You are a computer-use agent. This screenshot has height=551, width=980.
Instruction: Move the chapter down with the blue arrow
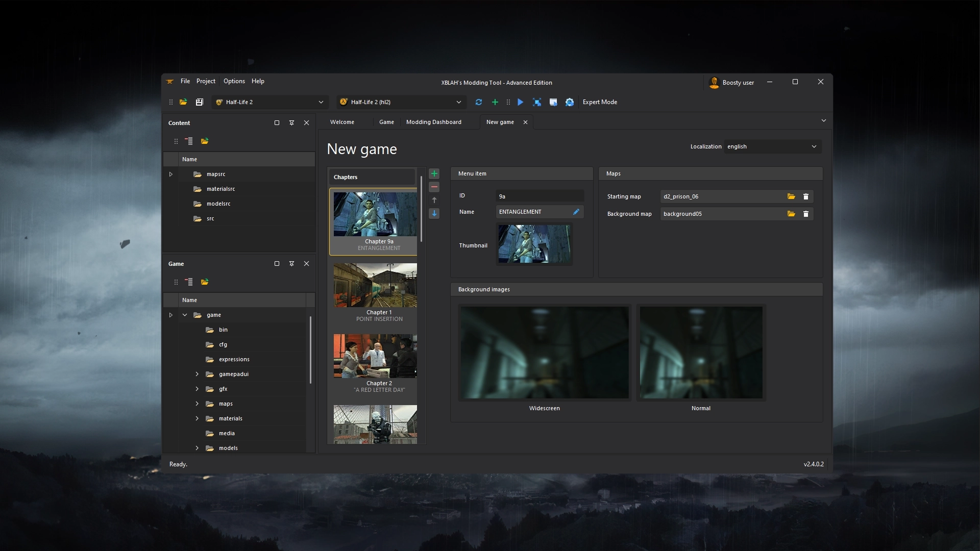[x=434, y=214]
